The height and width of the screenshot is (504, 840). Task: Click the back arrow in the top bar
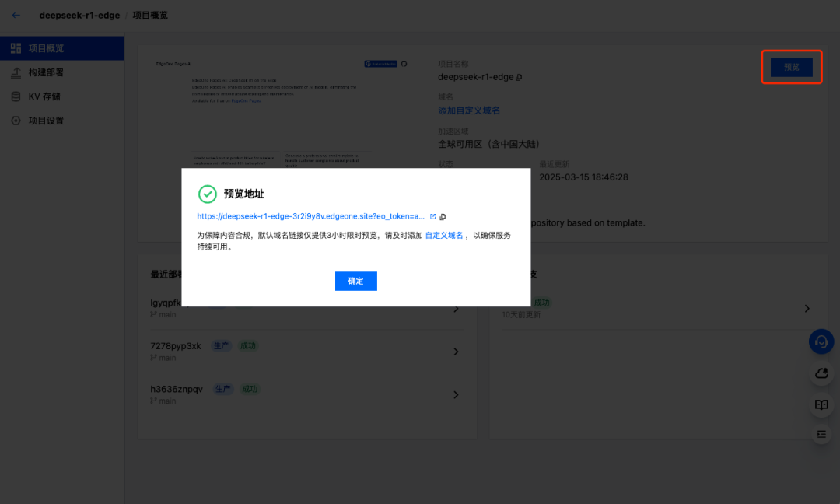coord(16,15)
